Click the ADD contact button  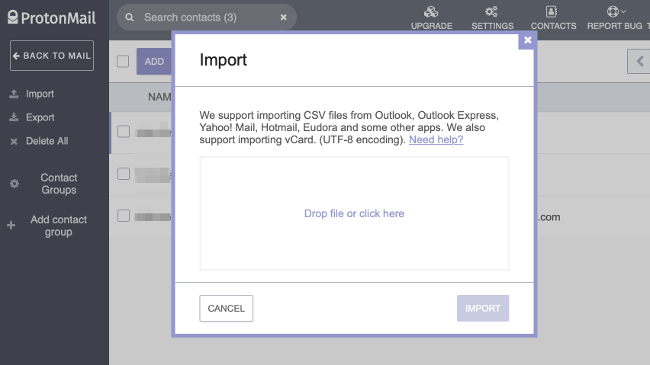154,61
